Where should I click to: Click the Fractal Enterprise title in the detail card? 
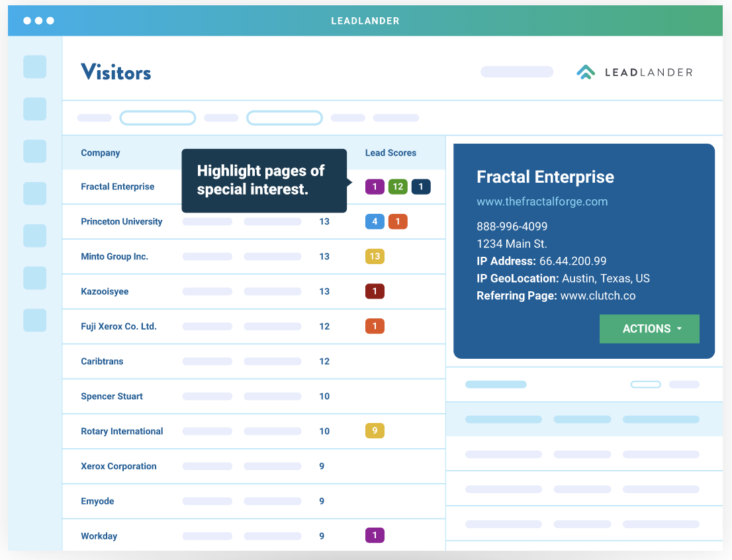coord(545,177)
